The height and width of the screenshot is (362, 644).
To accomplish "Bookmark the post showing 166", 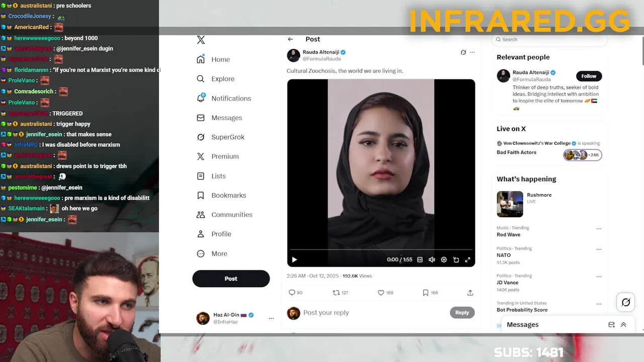I will point(426,293).
